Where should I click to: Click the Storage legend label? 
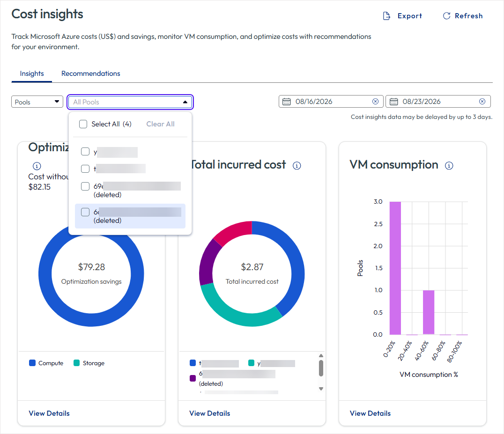pos(94,363)
